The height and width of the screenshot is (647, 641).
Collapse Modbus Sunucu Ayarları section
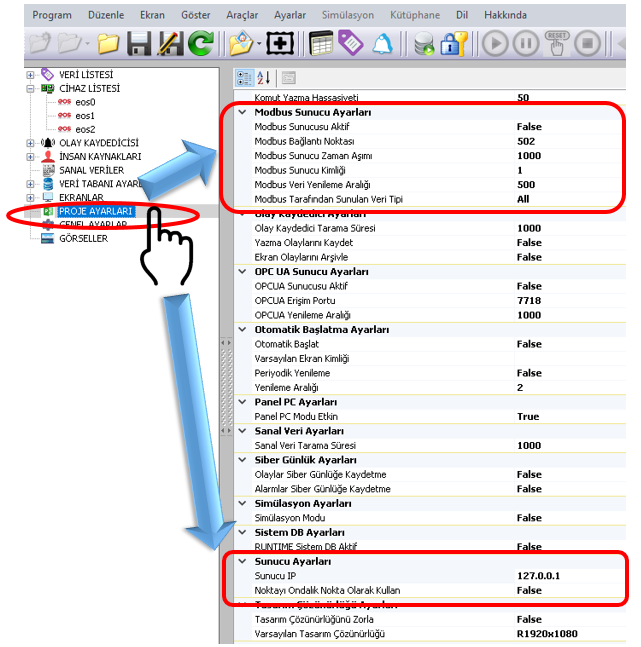[243, 112]
